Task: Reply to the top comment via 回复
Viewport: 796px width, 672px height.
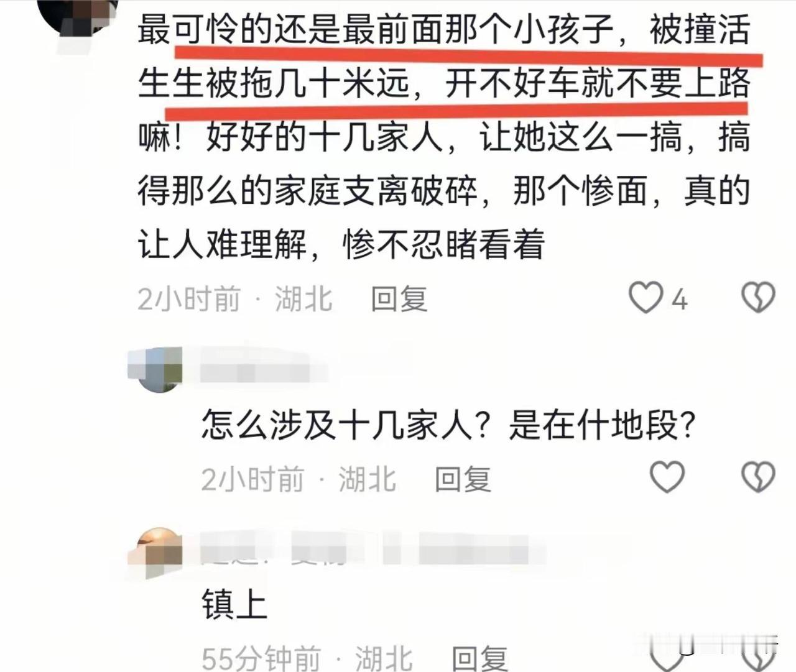Action: click(399, 299)
